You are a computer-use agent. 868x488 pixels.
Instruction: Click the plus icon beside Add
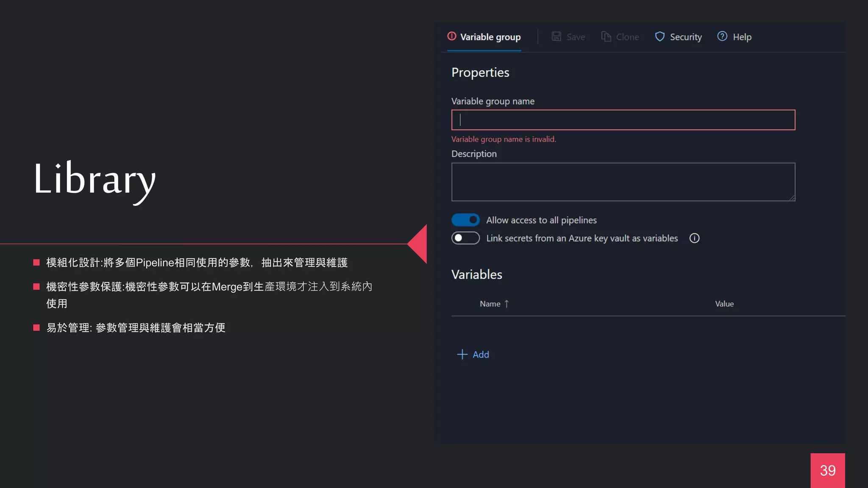(462, 355)
